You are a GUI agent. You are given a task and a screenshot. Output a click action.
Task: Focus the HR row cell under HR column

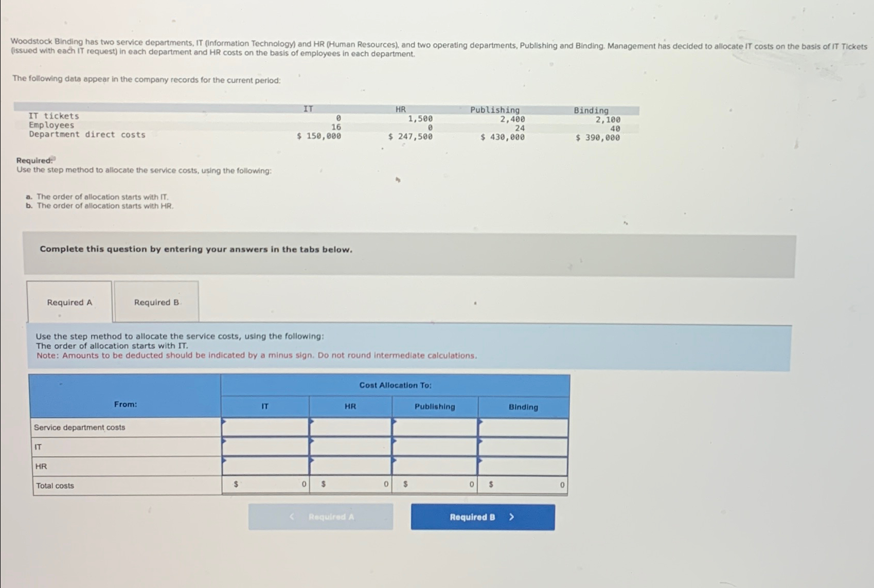350,466
